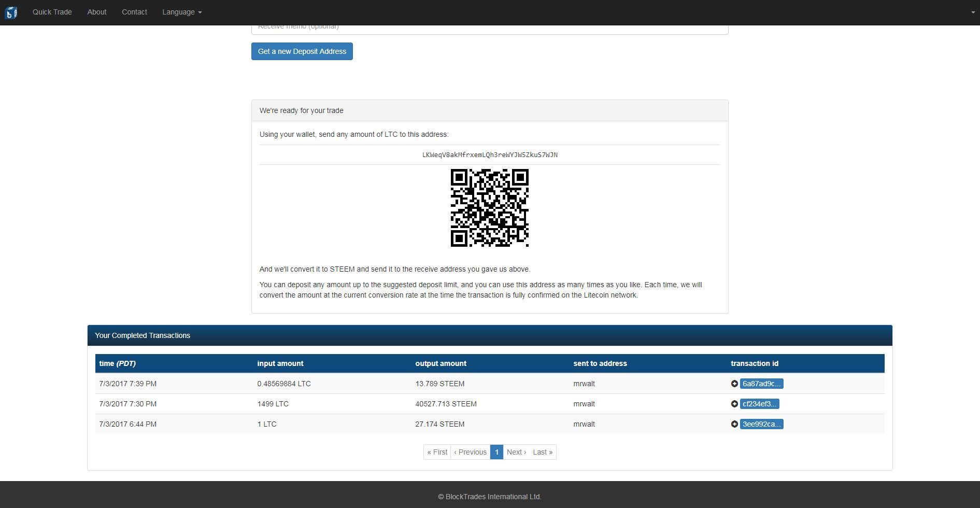Select the 0.48569884 LTC input amount
The image size is (980, 508).
tap(284, 384)
